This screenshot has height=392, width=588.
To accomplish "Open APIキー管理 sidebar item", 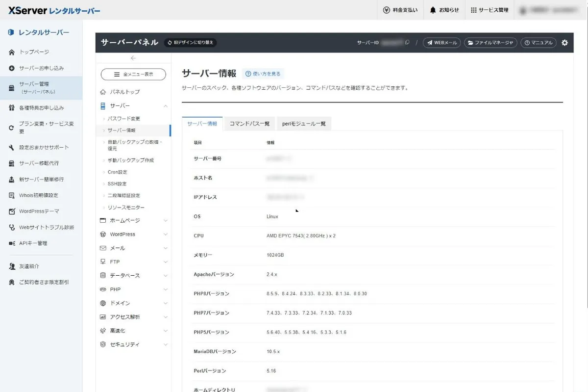I will click(28, 243).
